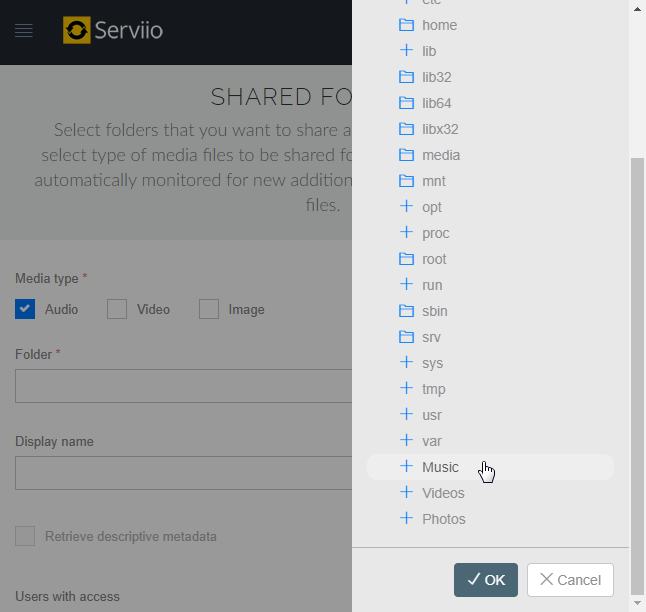The height and width of the screenshot is (612, 646).
Task: Select the Photos folder name
Action: coord(444,519)
